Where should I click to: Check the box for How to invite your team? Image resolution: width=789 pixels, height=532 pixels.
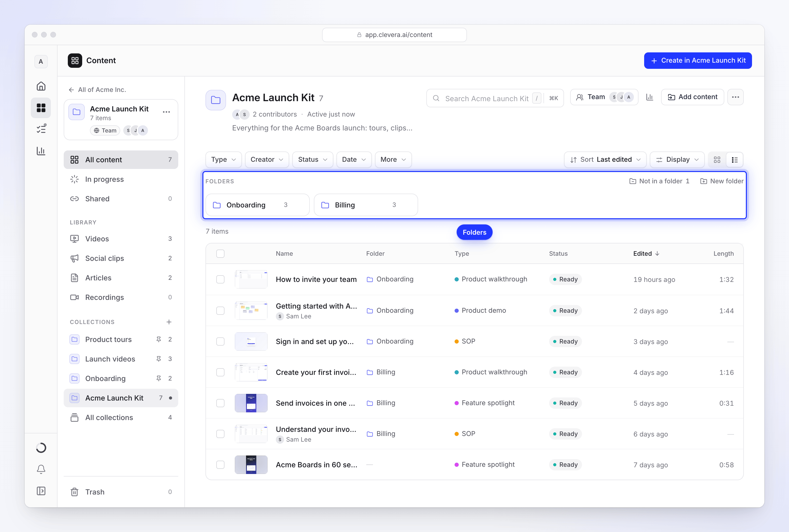[x=220, y=280]
